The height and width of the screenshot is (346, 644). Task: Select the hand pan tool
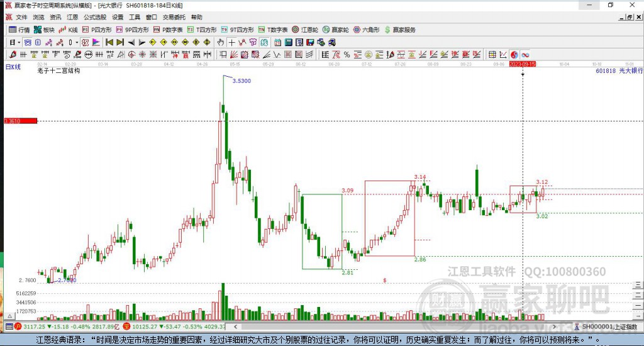(x=221, y=42)
